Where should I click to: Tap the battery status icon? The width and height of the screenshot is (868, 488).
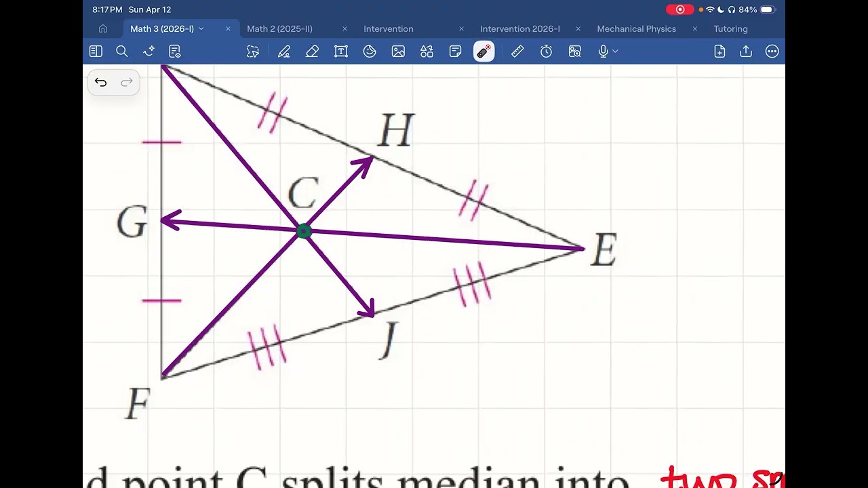(x=768, y=9)
